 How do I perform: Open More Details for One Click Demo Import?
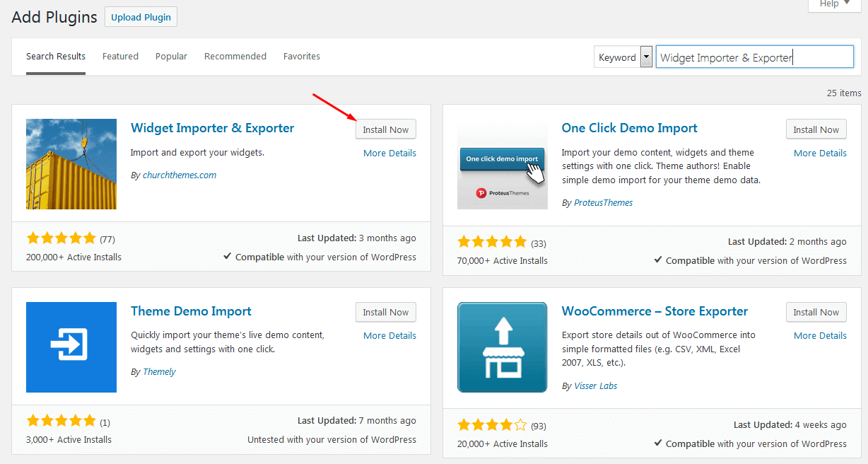pyautogui.click(x=820, y=153)
